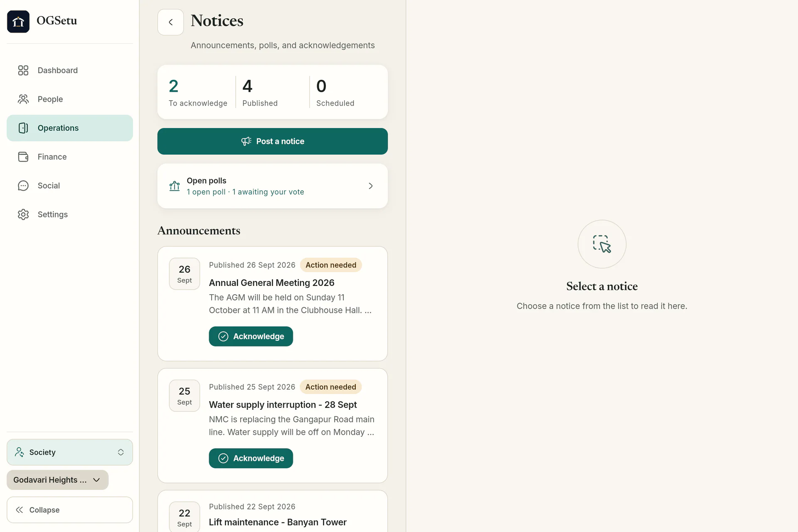Click the Select a notice cursor icon
798x532 pixels.
pyautogui.click(x=602, y=244)
